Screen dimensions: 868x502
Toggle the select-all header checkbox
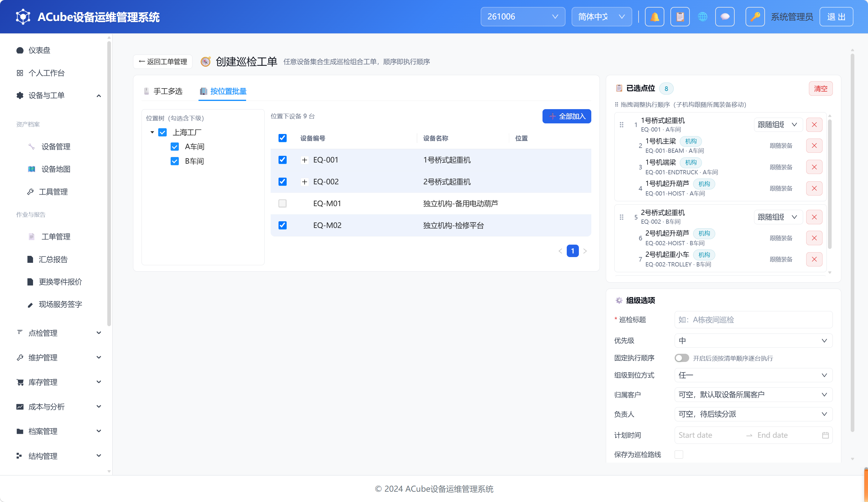click(282, 138)
